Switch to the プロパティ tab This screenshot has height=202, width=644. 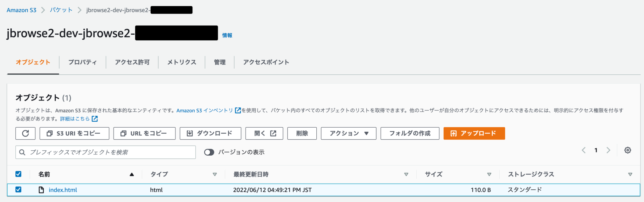point(82,62)
